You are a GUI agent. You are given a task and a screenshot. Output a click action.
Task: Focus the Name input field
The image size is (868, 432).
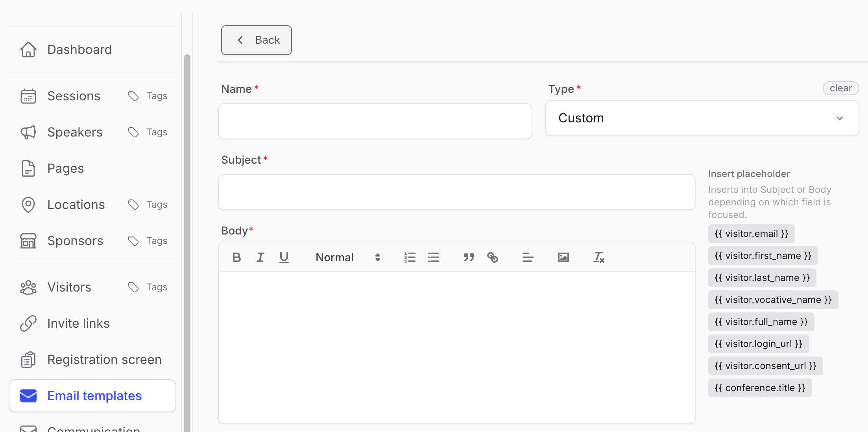coord(375,121)
